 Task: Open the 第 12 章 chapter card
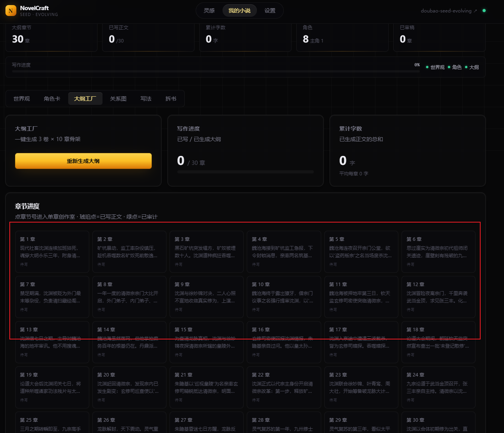pos(439,297)
